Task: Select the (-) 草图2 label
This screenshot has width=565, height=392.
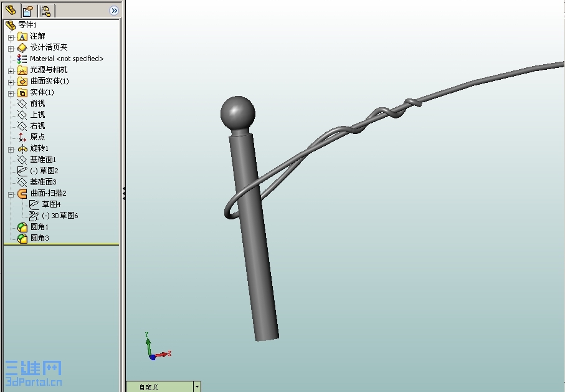Action: 44,171
